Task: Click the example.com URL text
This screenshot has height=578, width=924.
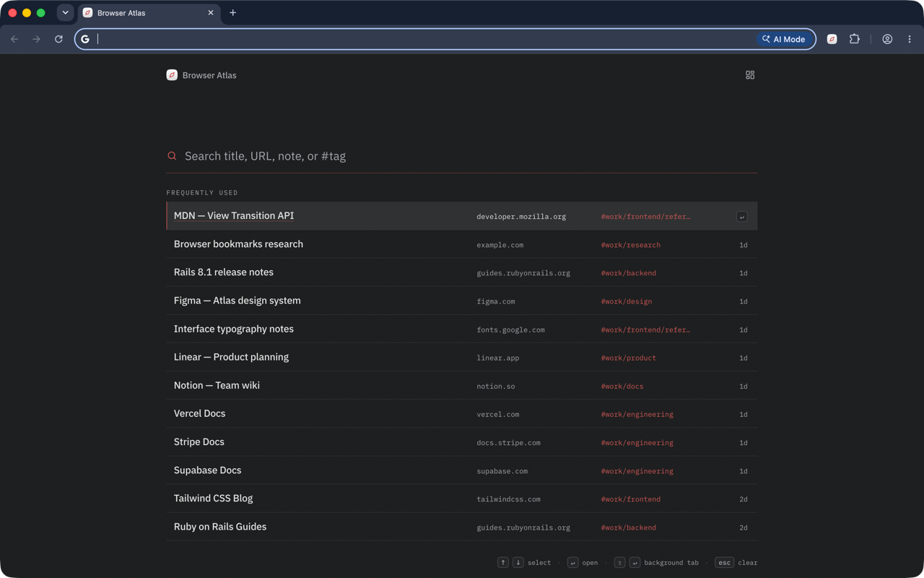Action: click(500, 245)
